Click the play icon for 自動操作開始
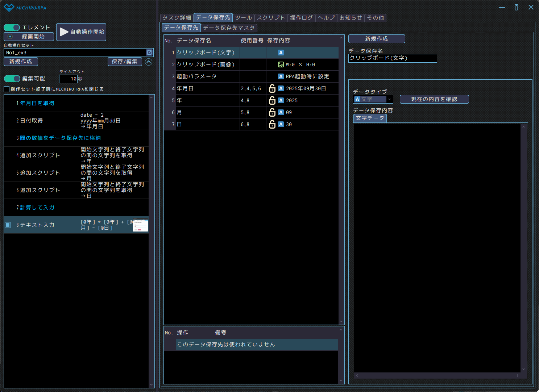 [64, 32]
